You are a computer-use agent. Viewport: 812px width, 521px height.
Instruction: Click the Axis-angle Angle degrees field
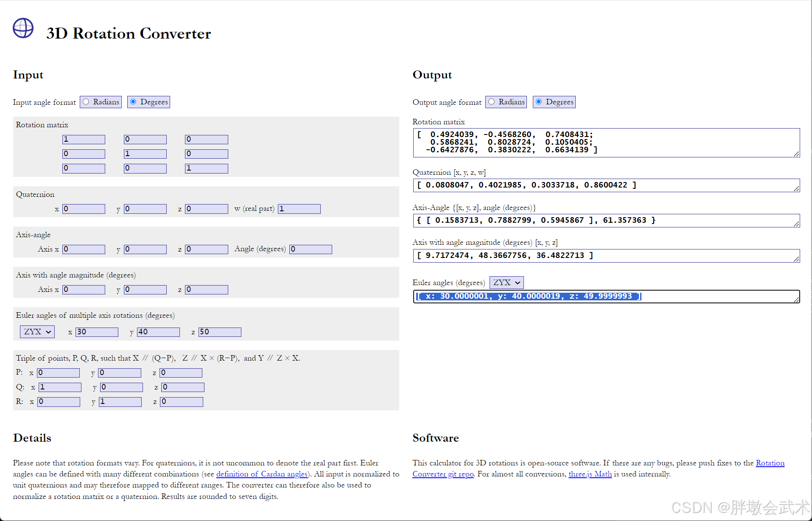click(311, 249)
